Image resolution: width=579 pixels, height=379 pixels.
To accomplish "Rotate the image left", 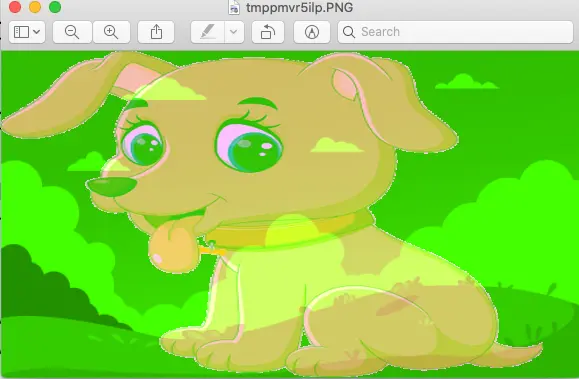I will tap(268, 32).
